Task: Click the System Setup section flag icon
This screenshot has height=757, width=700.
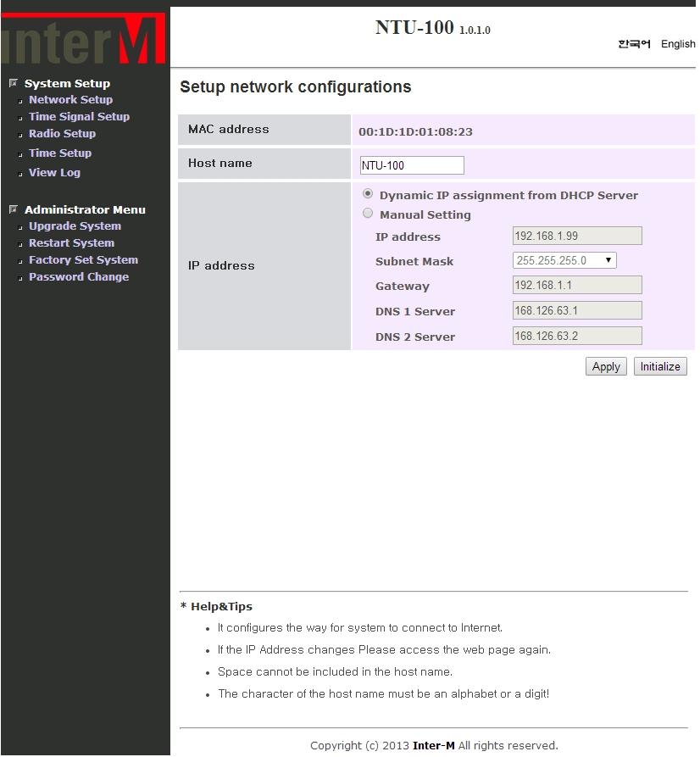Action: [14, 83]
